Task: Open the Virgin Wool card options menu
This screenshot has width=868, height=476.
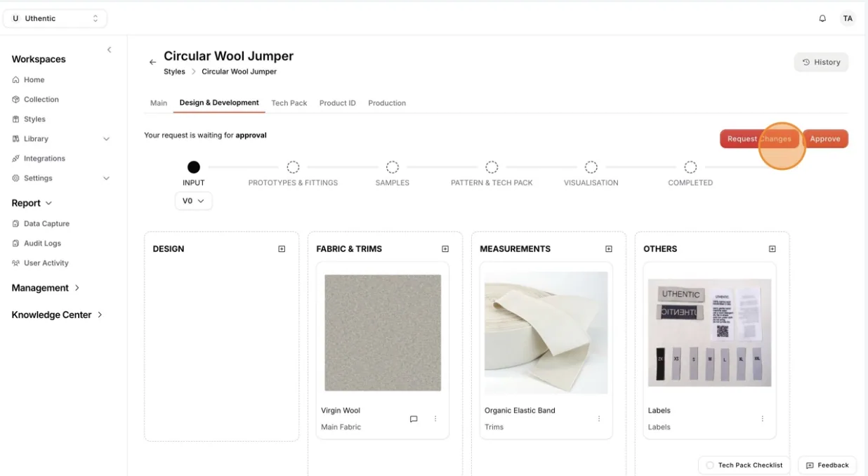Action: click(435, 419)
